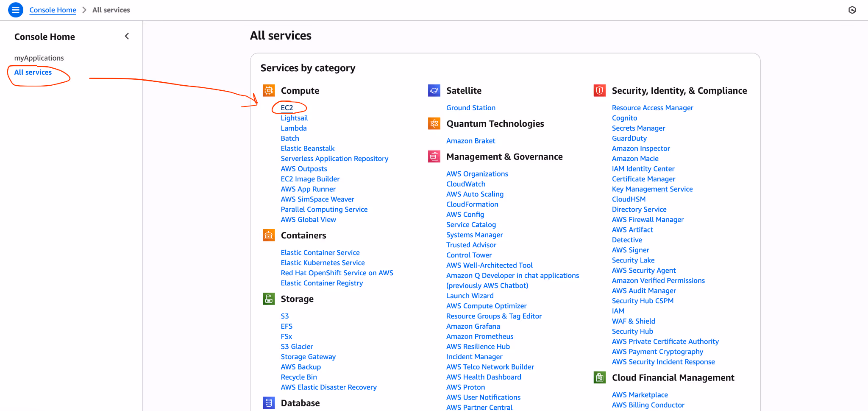Open the S3 storage service
The height and width of the screenshot is (411, 868).
click(x=285, y=316)
